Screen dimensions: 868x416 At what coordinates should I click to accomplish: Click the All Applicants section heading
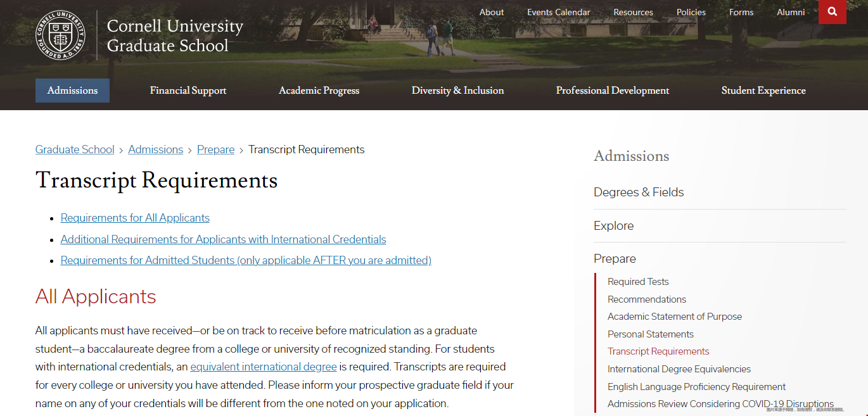(x=96, y=297)
